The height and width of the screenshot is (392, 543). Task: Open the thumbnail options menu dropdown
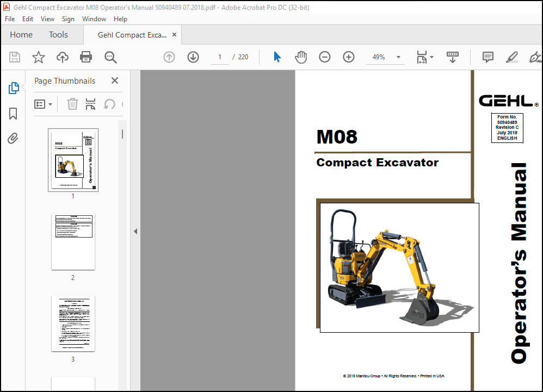[44, 104]
